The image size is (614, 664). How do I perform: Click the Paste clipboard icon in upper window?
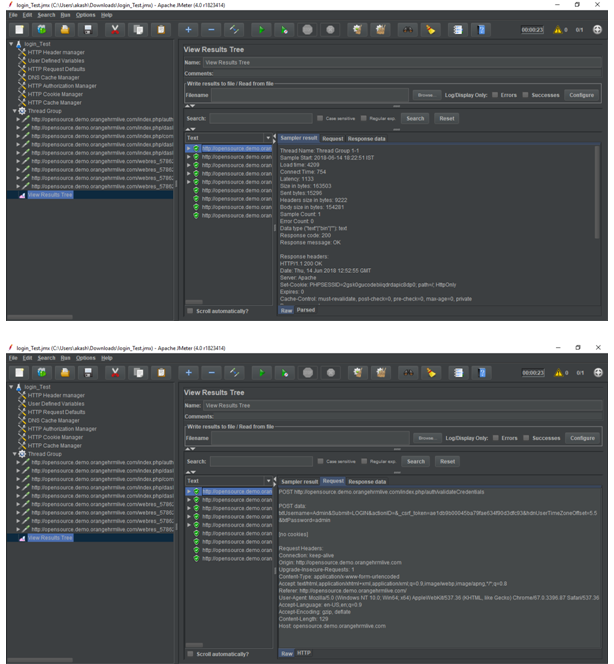161,30
